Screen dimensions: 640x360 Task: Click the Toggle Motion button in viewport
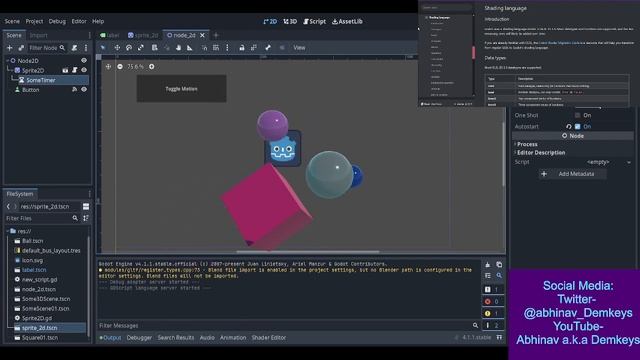click(x=182, y=89)
